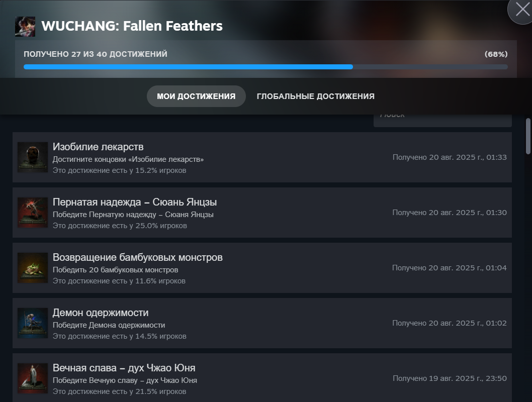Screen dimensions: 532x402
Task: Click the Возвращение бамбуковых монстров achievement icon
Action: point(33,268)
